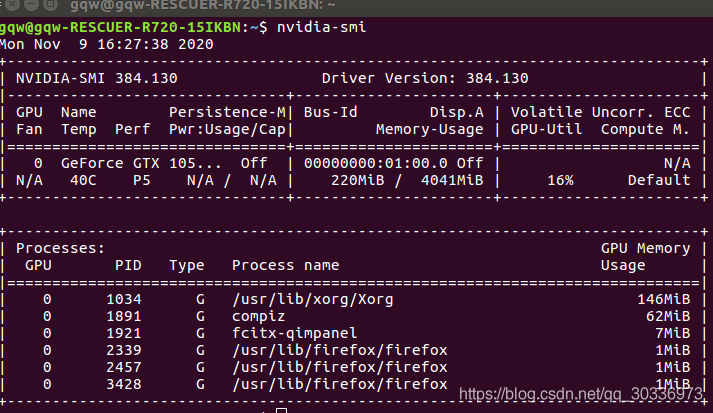Click process name "compiz"

[x=259, y=317]
